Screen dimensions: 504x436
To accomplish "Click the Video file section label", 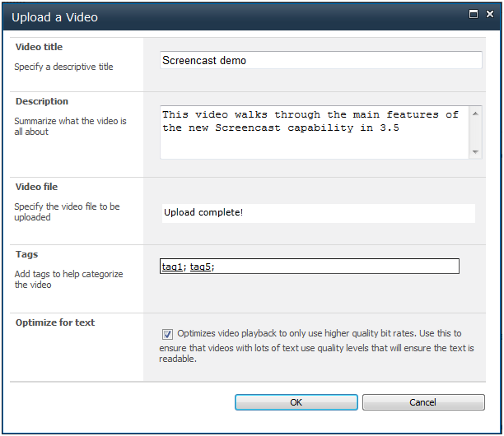I will 37,187.
